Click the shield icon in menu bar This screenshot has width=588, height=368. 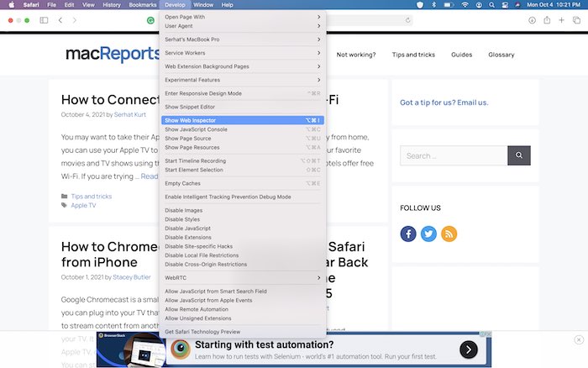[x=420, y=5]
